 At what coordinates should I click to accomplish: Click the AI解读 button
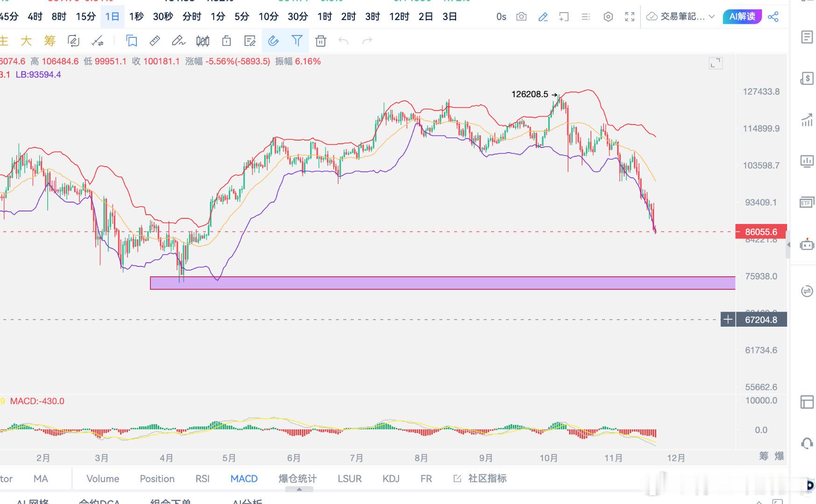[x=742, y=17]
